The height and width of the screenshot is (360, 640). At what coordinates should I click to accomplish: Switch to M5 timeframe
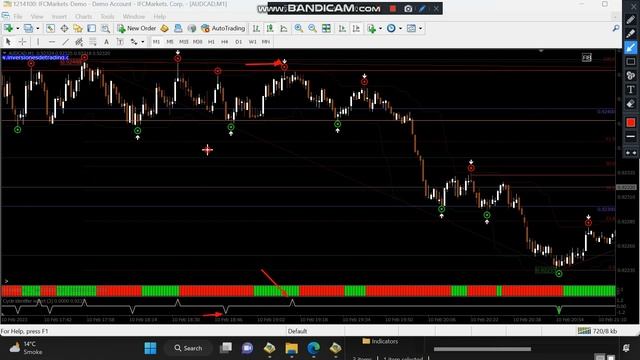(x=170, y=42)
